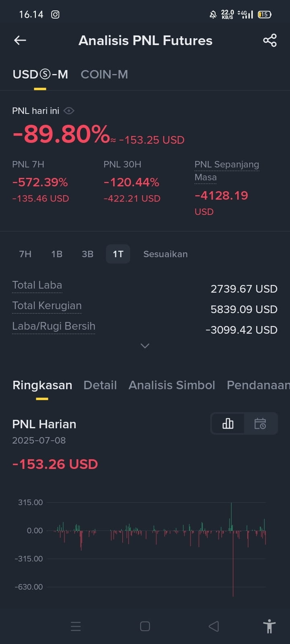Open Sesuaikan custom range picker
This screenshot has height=644, width=290.
pyautogui.click(x=166, y=254)
